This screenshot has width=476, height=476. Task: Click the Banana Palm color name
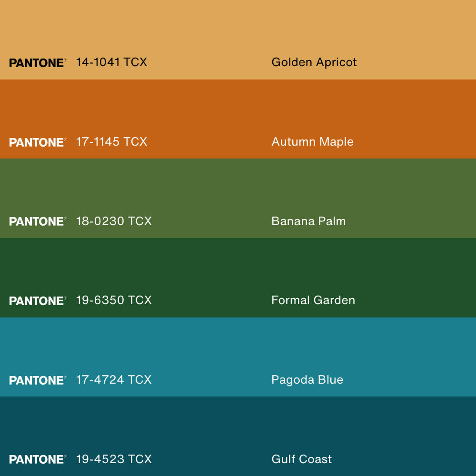[308, 221]
